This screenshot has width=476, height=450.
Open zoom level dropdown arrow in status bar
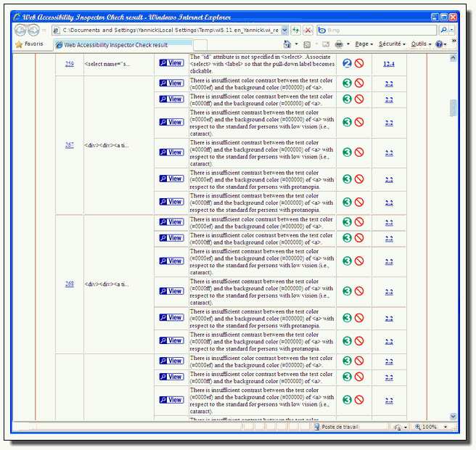pyautogui.click(x=446, y=427)
